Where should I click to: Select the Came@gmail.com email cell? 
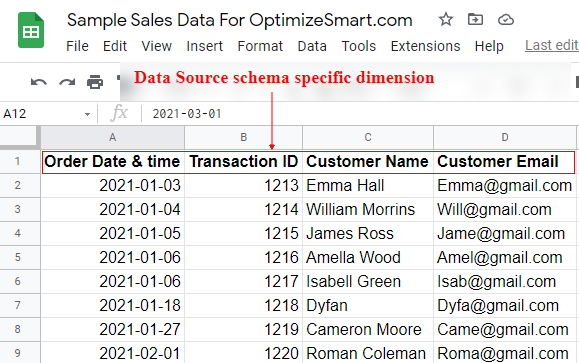[x=505, y=329]
